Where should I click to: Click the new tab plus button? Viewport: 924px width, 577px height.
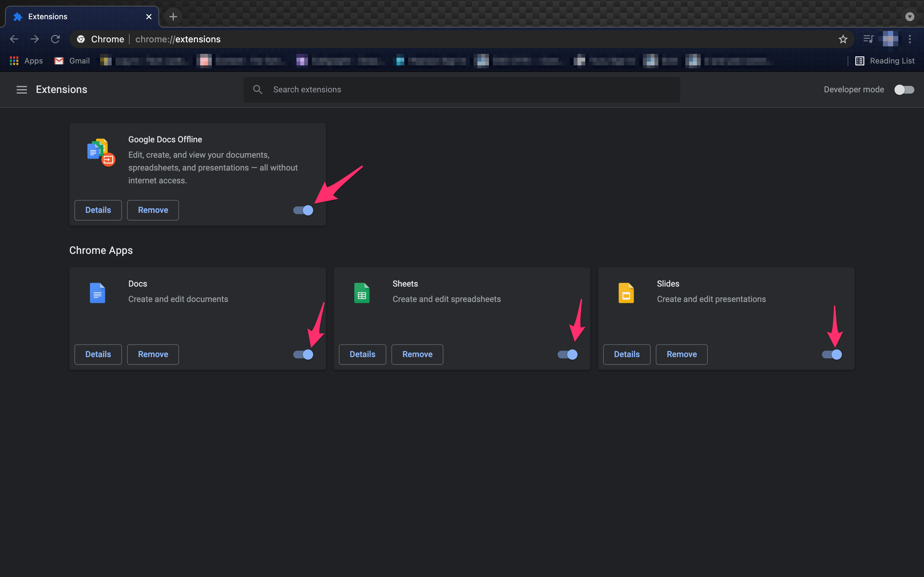[173, 17]
